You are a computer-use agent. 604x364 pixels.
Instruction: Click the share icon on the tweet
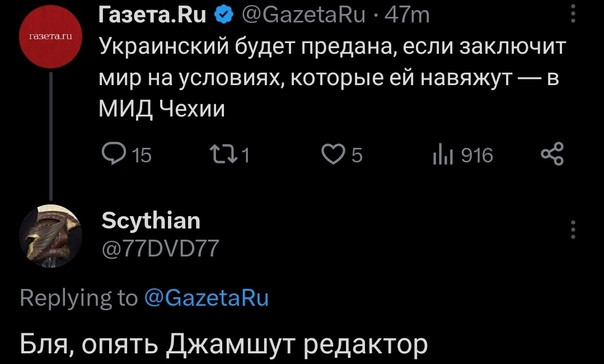click(x=552, y=154)
